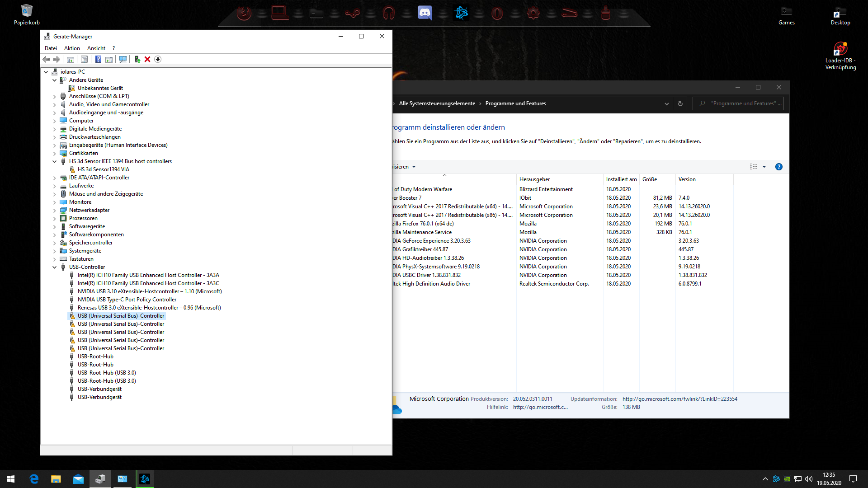
Task: Click the update driver toolbar icon
Action: (137, 59)
